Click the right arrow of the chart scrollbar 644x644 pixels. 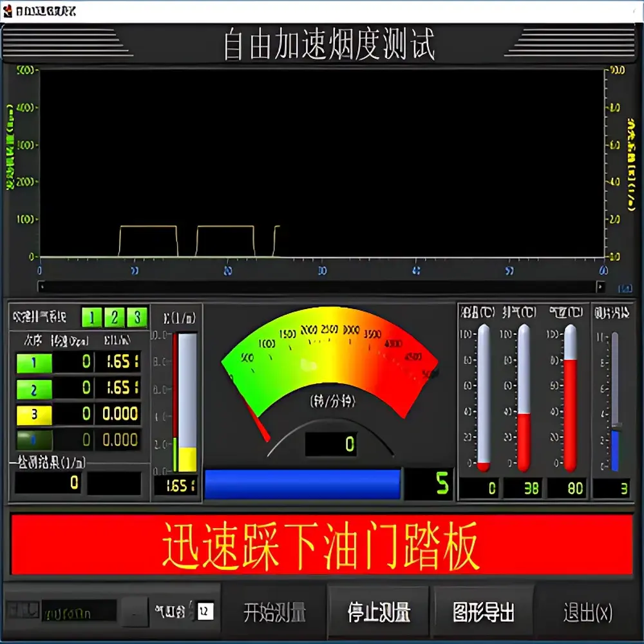[600, 287]
